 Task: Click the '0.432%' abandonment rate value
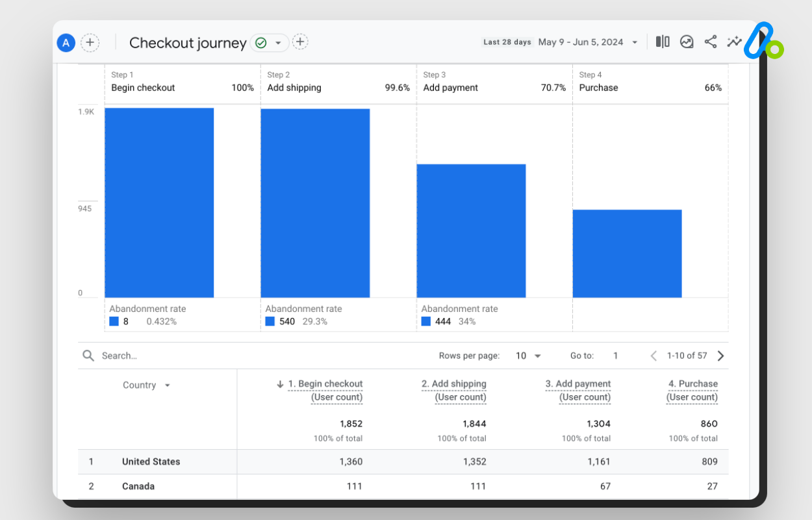click(161, 321)
